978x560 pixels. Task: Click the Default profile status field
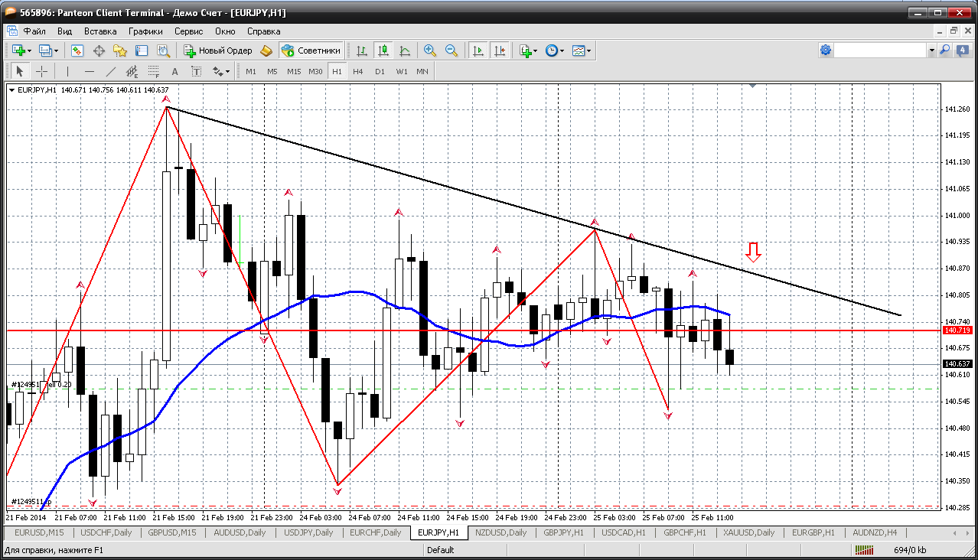coord(440,550)
